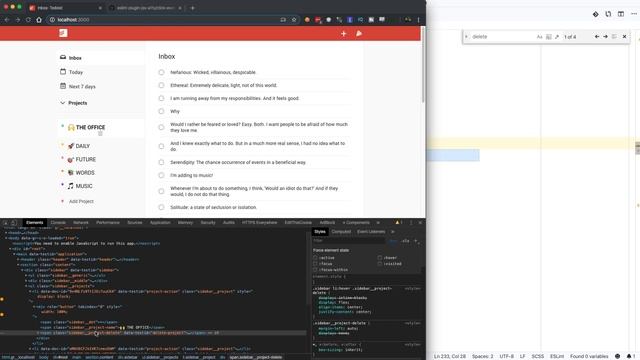This screenshot has height=360, width=640.
Task: Select THE OFFICE project
Action: point(90,127)
